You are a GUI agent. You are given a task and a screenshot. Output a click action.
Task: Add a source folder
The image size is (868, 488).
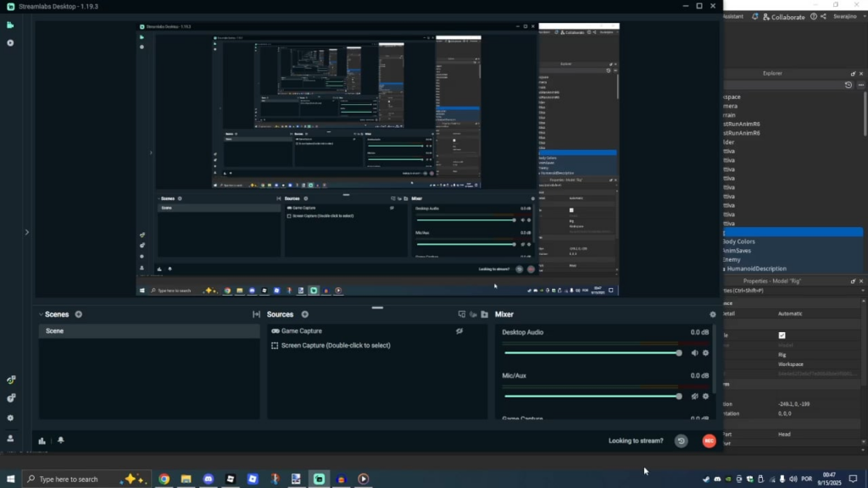[x=484, y=314]
